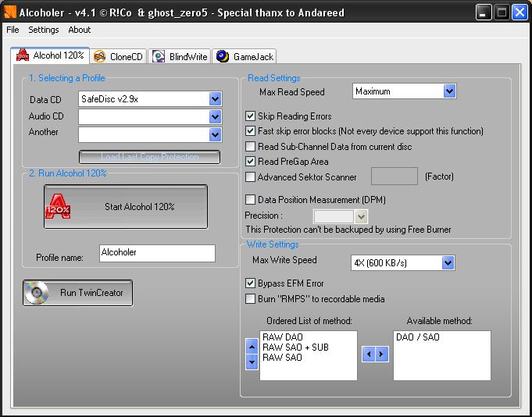The height and width of the screenshot is (417, 532).
Task: Click the red 120% logo on the Start button
Action: coord(58,206)
